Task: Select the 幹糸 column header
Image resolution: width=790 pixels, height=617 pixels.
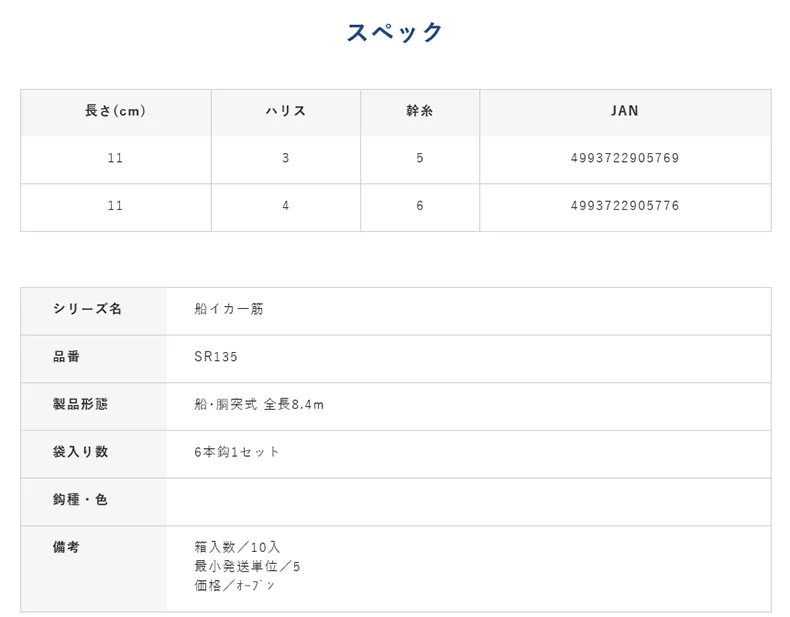Action: [419, 112]
